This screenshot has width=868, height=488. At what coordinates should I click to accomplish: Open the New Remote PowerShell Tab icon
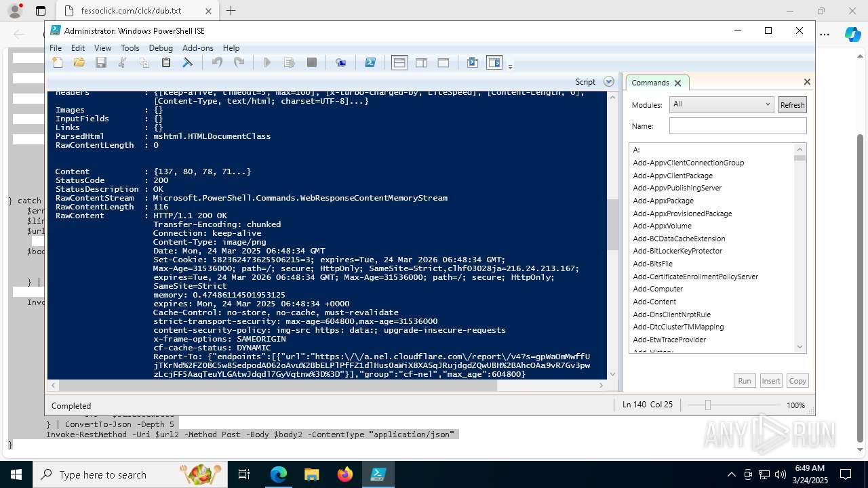click(x=341, y=62)
